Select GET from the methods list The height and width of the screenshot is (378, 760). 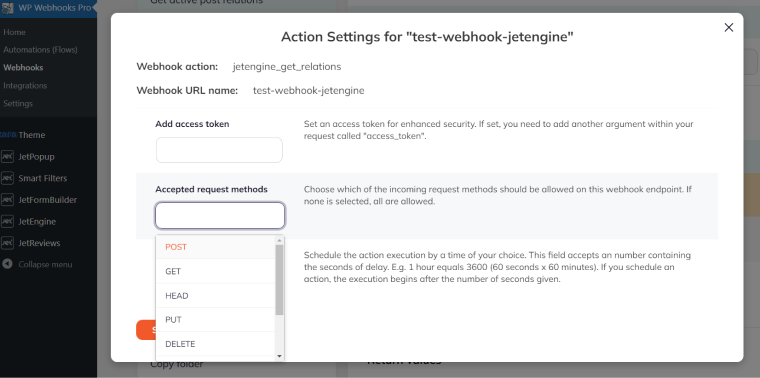[215, 271]
